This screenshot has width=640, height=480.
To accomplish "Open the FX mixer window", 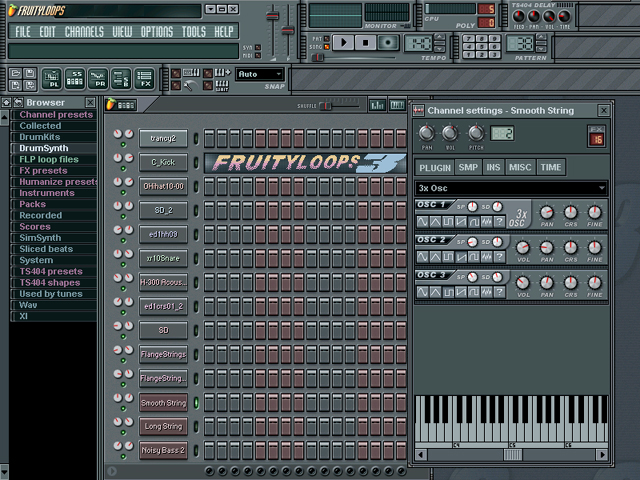I will pyautogui.click(x=144, y=78).
